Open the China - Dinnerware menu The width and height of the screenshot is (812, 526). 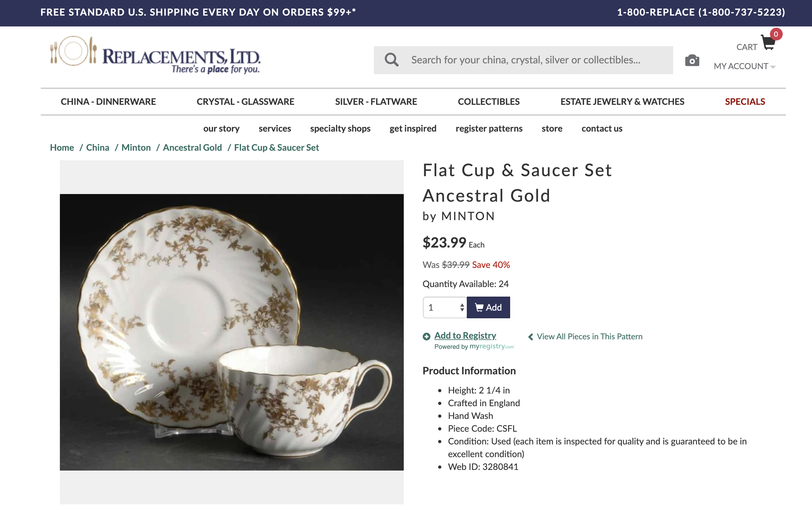click(x=108, y=102)
